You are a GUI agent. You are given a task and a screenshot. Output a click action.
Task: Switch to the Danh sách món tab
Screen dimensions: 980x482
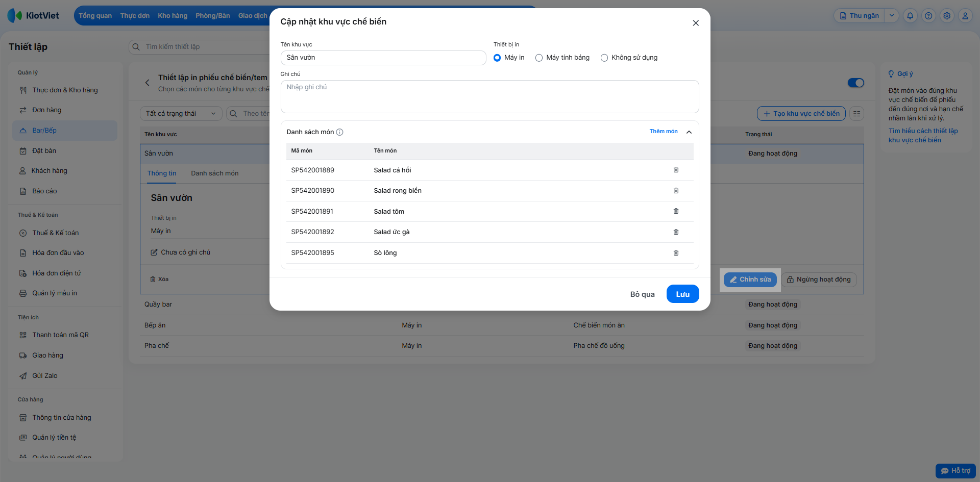click(x=215, y=173)
